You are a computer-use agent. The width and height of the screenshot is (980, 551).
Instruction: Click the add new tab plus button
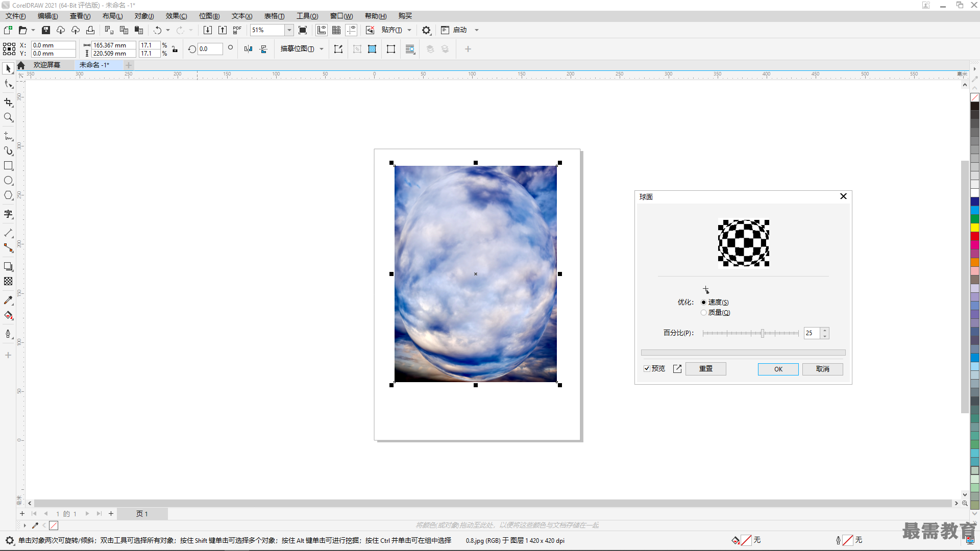129,65
